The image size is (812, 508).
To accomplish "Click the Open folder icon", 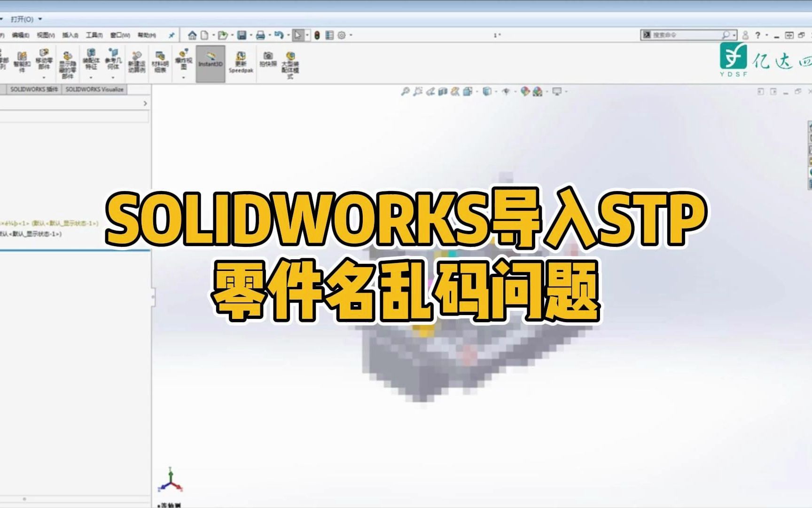I will point(222,35).
